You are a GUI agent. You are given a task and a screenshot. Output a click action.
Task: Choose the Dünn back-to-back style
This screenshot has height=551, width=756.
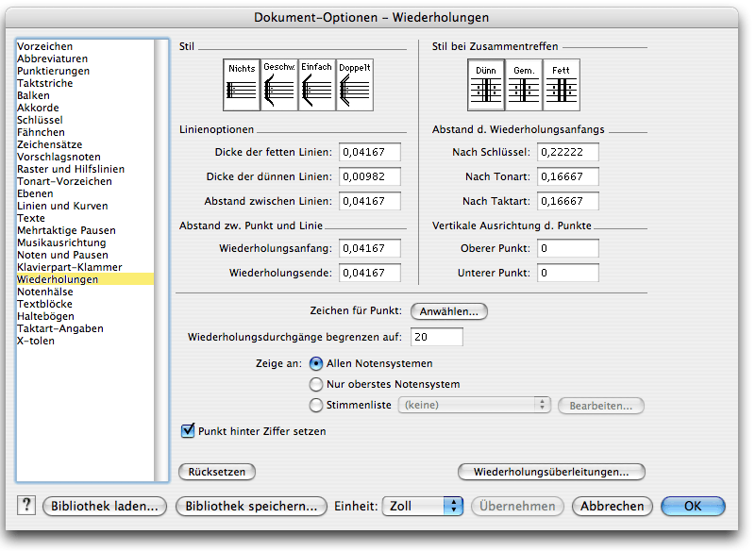(x=486, y=85)
